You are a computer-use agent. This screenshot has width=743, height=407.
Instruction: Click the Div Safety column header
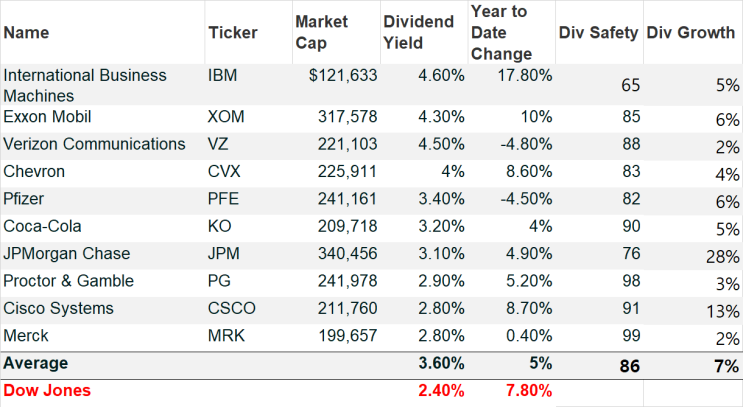598,33
